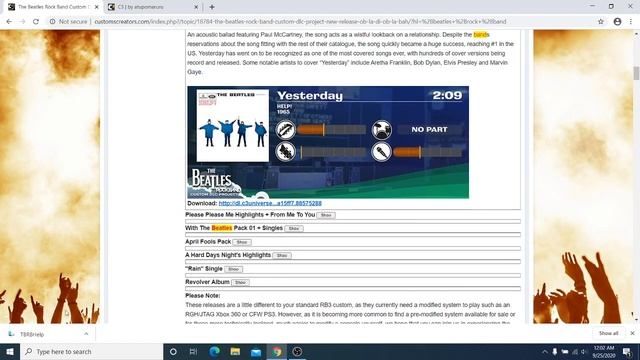This screenshot has height=360, width=640.
Task: Click the Help! album cover art
Action: 233,125
